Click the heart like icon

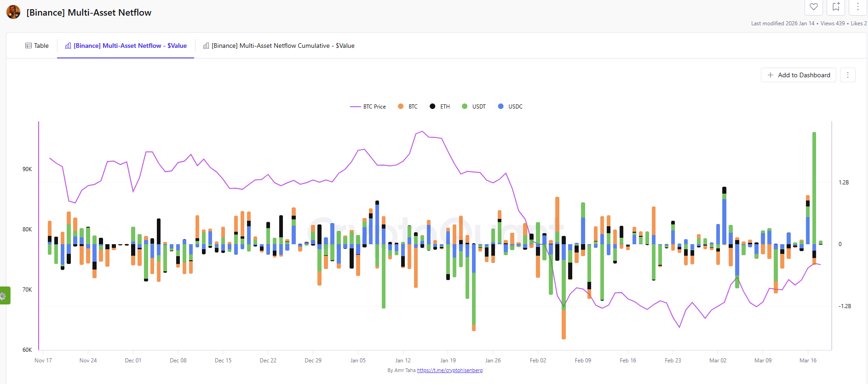pos(814,7)
